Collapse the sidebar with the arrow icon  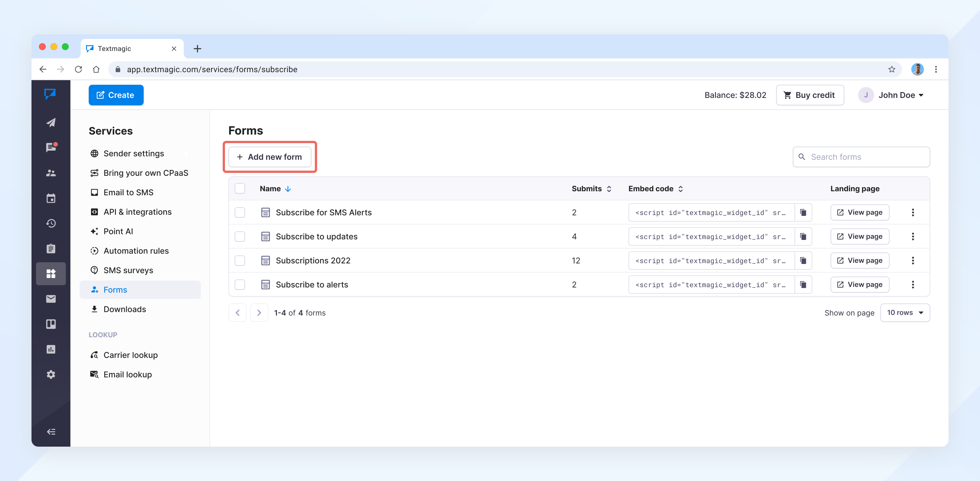point(51,431)
